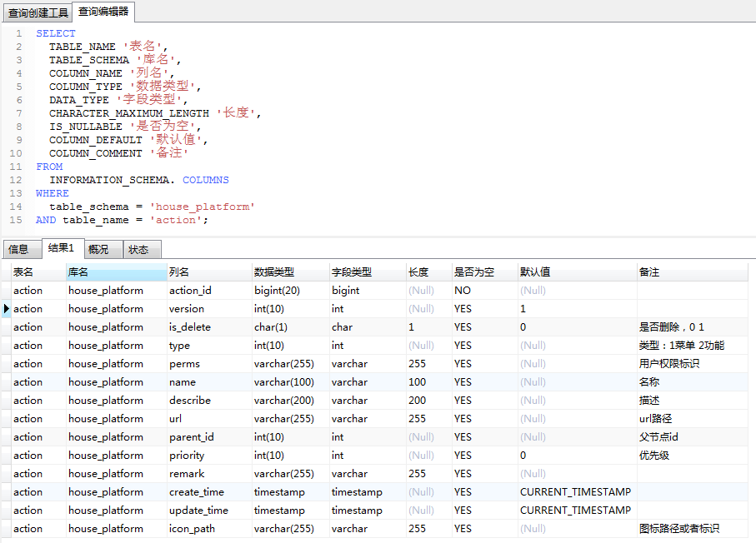Click the 'house_platform' string in the query
Image resolution: width=756 pixels, height=543 pixels.
(202, 207)
